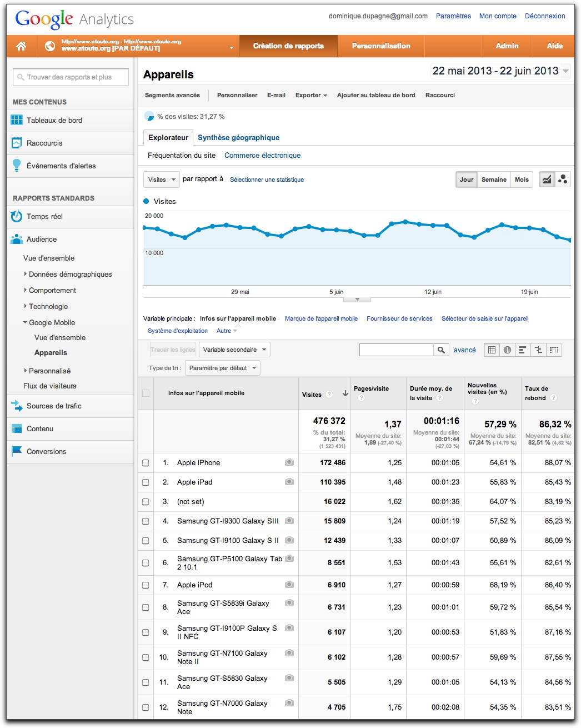Go to the Analytics home icon
This screenshot has height=728, width=581.
[x=21, y=46]
